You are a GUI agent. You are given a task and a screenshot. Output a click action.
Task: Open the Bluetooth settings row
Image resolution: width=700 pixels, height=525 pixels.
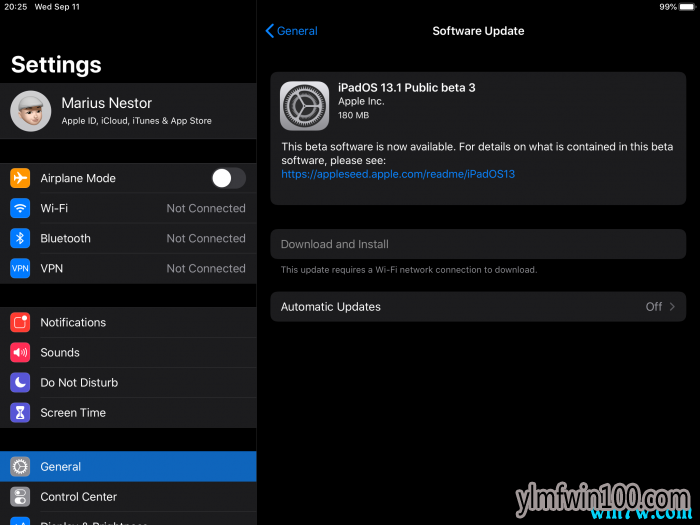(x=128, y=238)
